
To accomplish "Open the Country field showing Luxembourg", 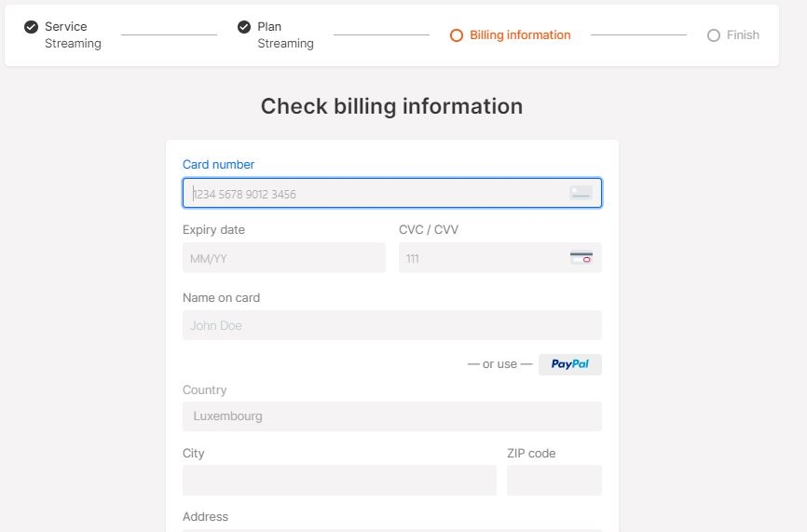I will pos(391,416).
